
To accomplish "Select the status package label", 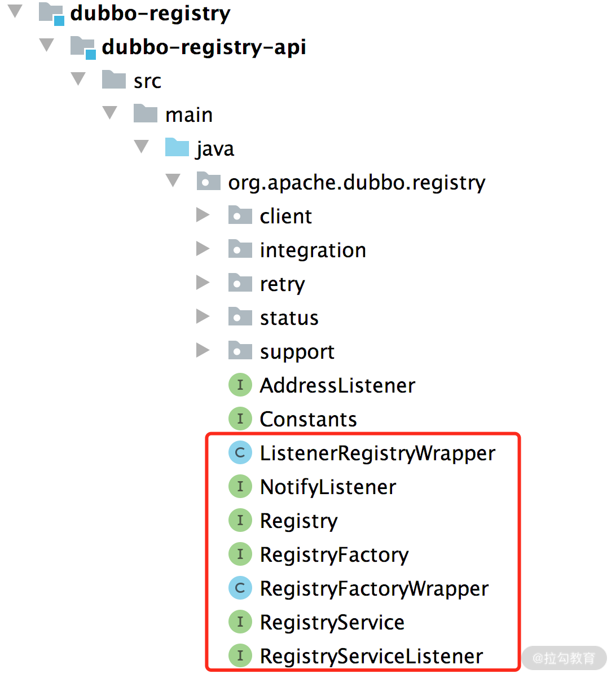I will 289,318.
